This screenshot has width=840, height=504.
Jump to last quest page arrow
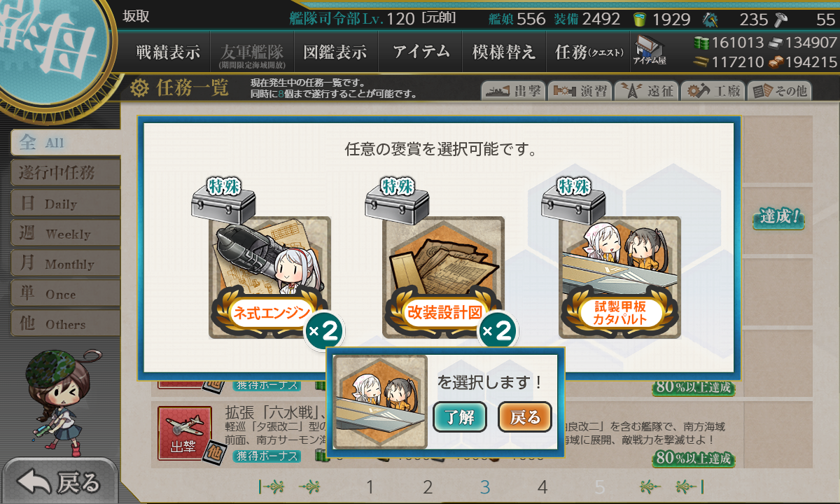689,486
